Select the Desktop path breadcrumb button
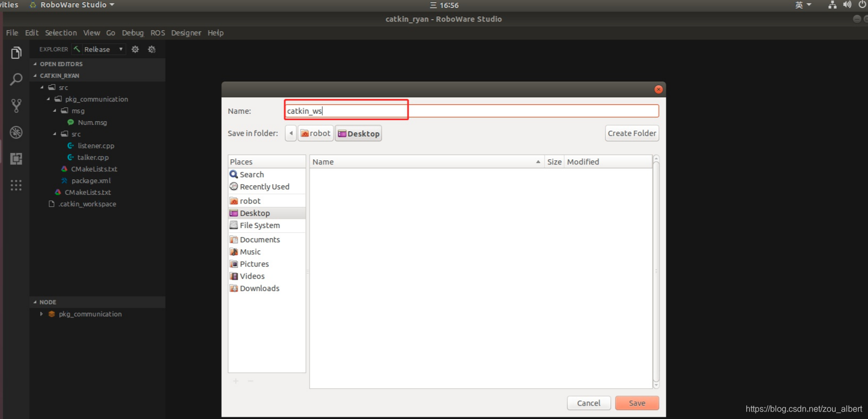Image resolution: width=868 pixels, height=419 pixels. pos(358,133)
